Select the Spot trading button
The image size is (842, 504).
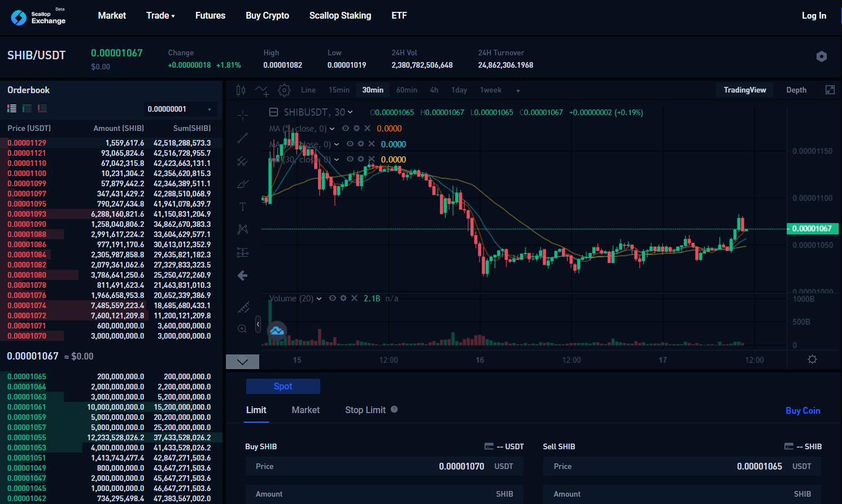pyautogui.click(x=283, y=386)
